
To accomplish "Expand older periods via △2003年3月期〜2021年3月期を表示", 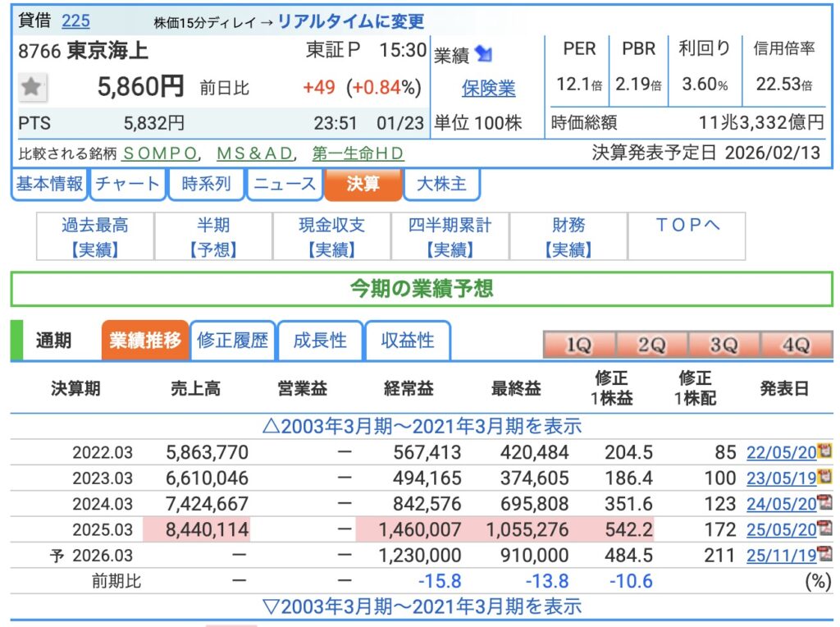I will pyautogui.click(x=422, y=426).
